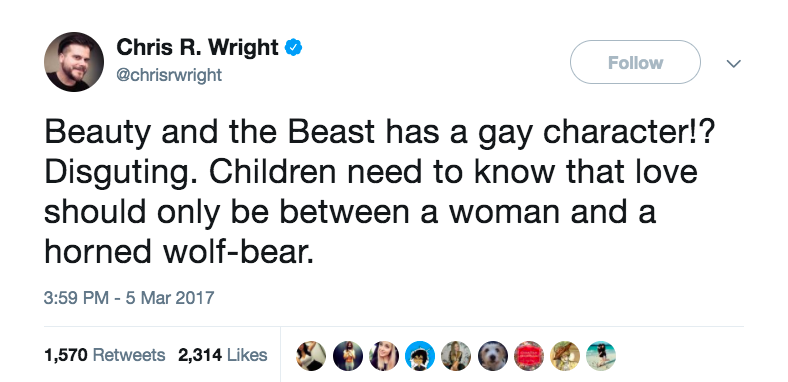The width and height of the screenshot is (788, 382).
Task: View the 2,314 Likes list
Action: point(223,355)
